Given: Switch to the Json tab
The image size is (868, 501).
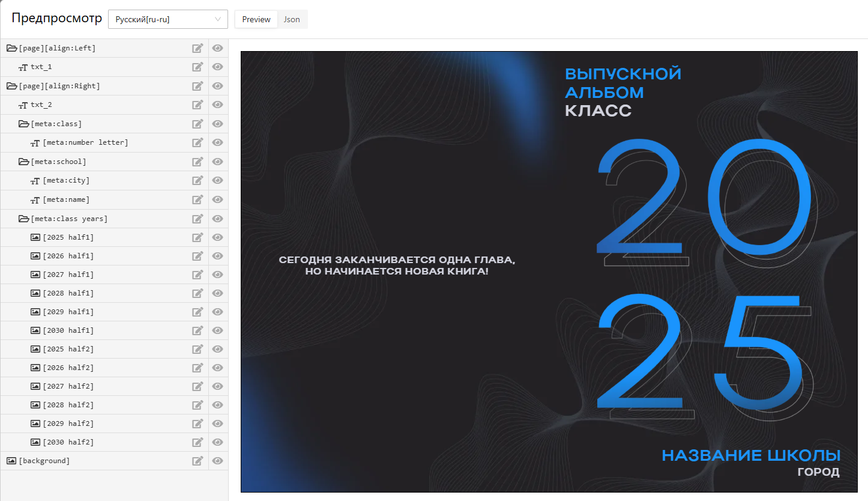Looking at the screenshot, I should pos(292,19).
